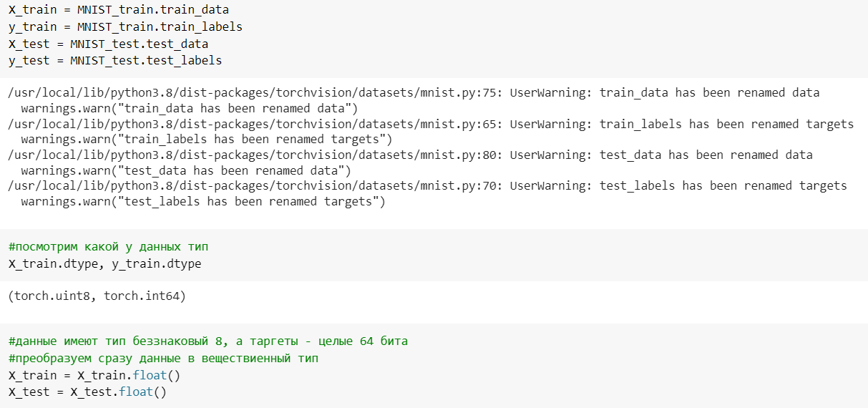
Task: Select the mnist.py:65 train_labels warning line
Action: click(x=431, y=125)
